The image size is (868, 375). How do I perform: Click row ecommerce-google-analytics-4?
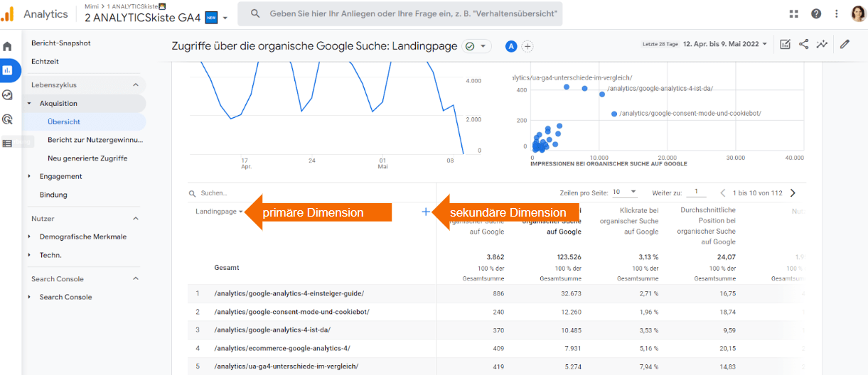pyautogui.click(x=282, y=349)
